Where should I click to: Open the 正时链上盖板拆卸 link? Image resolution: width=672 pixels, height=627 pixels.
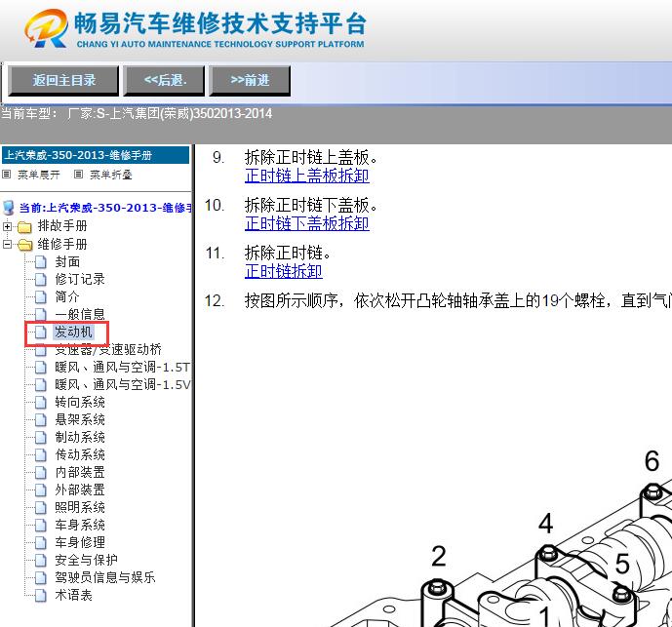(x=307, y=176)
